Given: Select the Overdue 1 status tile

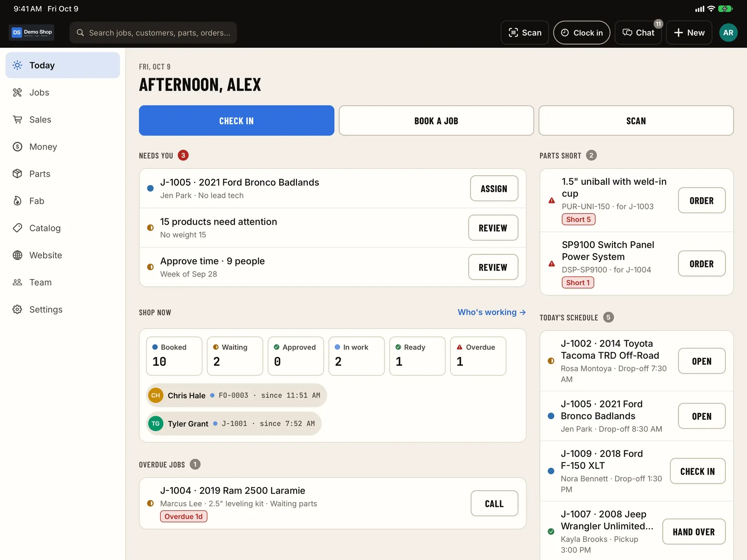Looking at the screenshot, I should click(x=478, y=356).
